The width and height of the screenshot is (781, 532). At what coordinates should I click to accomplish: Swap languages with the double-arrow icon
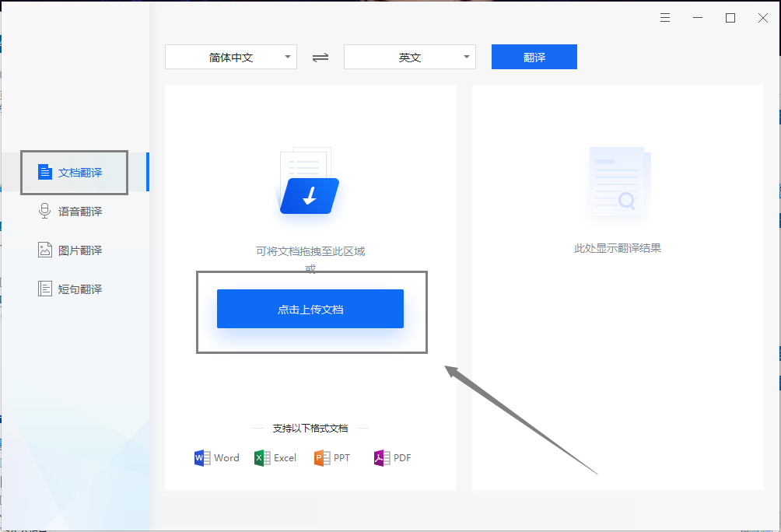(320, 58)
